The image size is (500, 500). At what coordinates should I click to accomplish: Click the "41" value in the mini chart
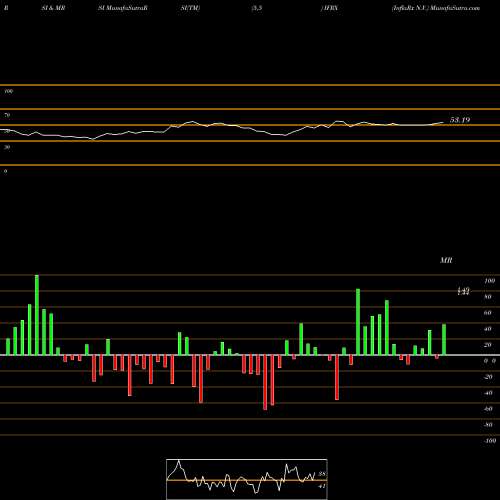[x=322, y=486]
